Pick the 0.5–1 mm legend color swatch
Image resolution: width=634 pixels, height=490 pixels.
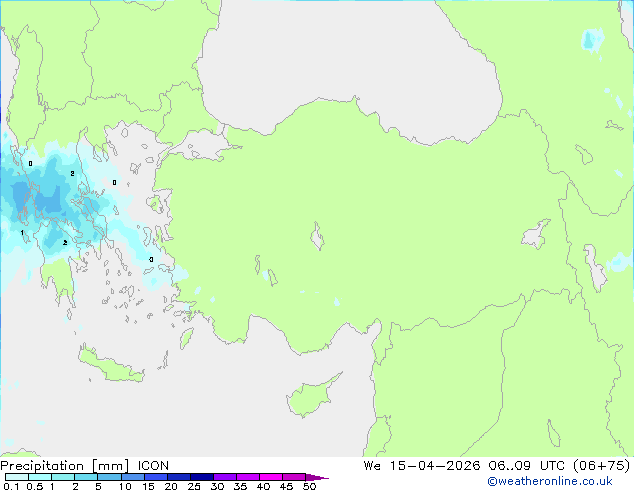40,477
